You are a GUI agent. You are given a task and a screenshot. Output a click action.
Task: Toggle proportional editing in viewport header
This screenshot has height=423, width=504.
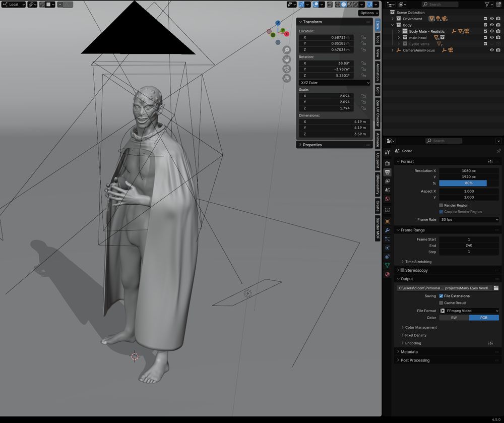point(60,5)
